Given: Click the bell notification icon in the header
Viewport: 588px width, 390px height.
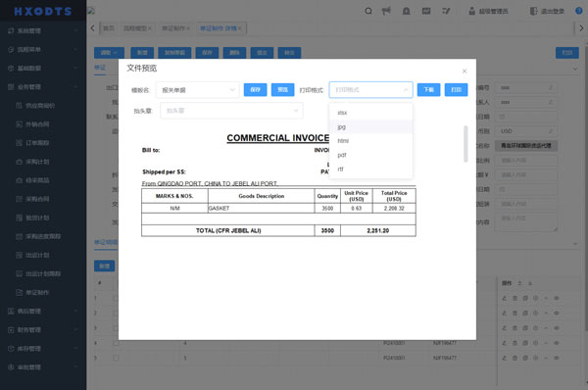Looking at the screenshot, I should click(x=406, y=11).
